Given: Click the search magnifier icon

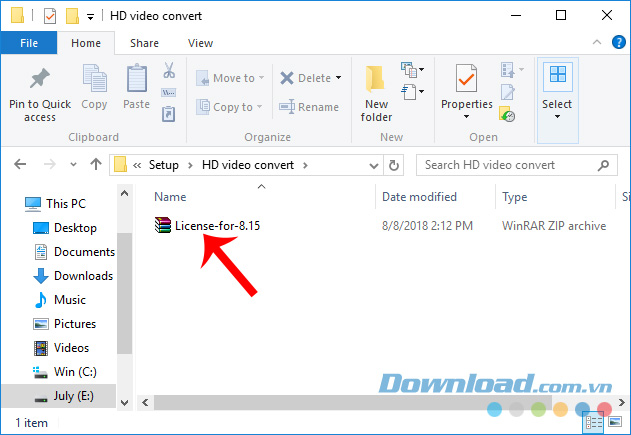Looking at the screenshot, I should [603, 165].
